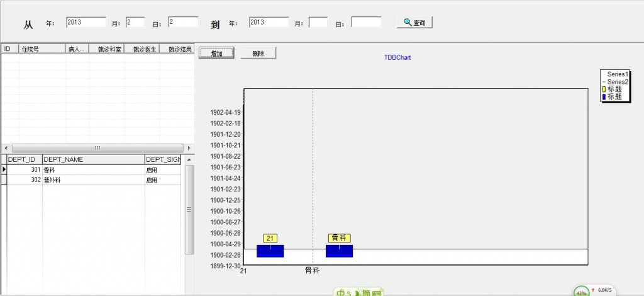The width and height of the screenshot is (644, 296).
Task: Click the vertical scrollbar thumb of the department grid
Action: point(189,210)
